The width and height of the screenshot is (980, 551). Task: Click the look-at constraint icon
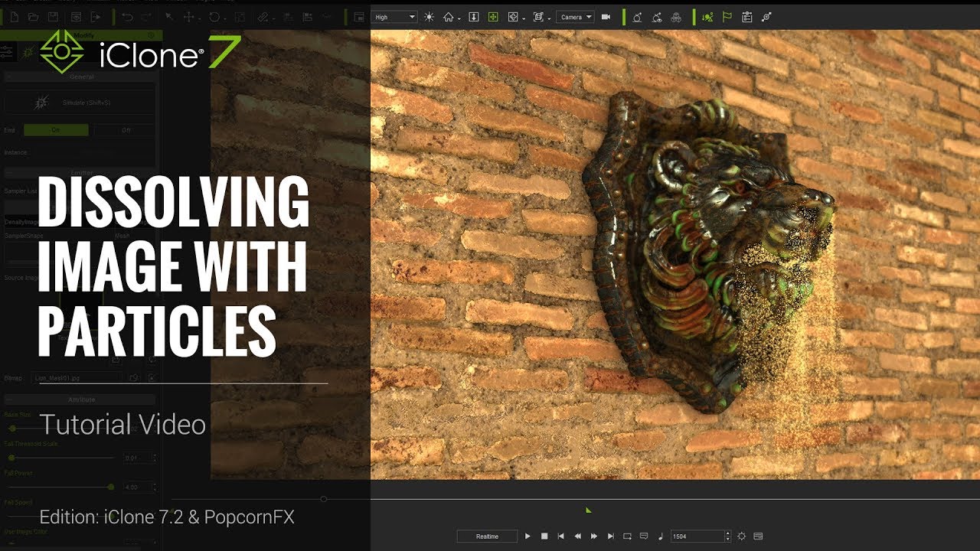pos(637,17)
